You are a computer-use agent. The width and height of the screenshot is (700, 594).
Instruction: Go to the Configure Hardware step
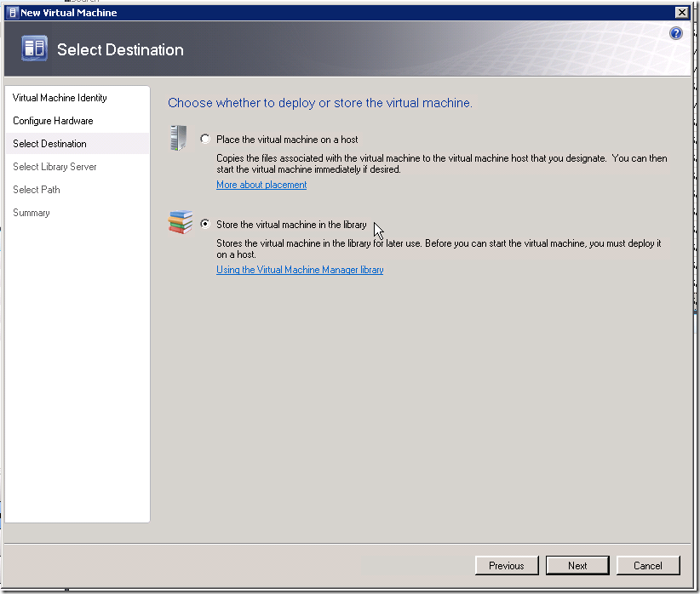click(53, 121)
